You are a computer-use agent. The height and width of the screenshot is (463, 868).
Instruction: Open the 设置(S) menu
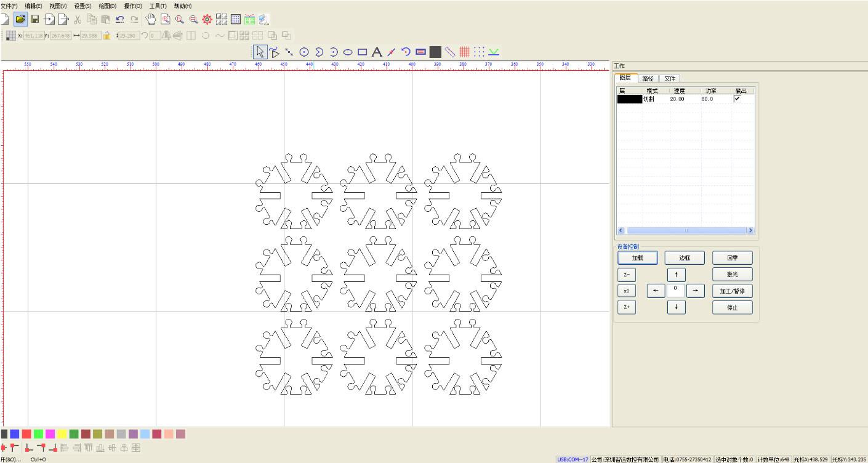[83, 6]
